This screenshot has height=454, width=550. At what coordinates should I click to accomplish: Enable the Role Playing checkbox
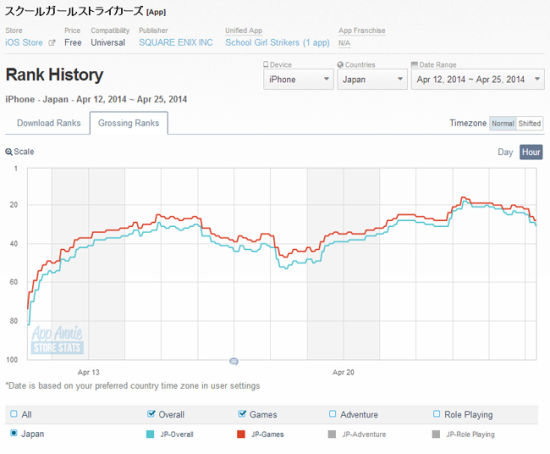coord(436,414)
